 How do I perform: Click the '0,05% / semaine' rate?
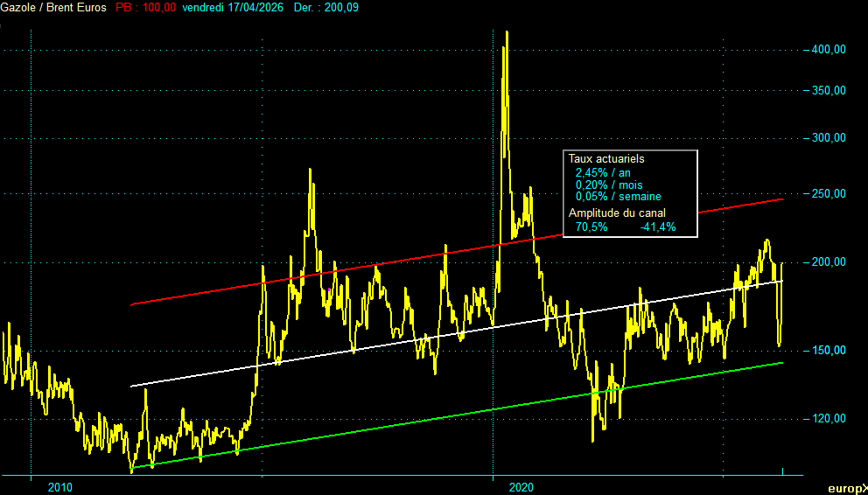coord(618,197)
